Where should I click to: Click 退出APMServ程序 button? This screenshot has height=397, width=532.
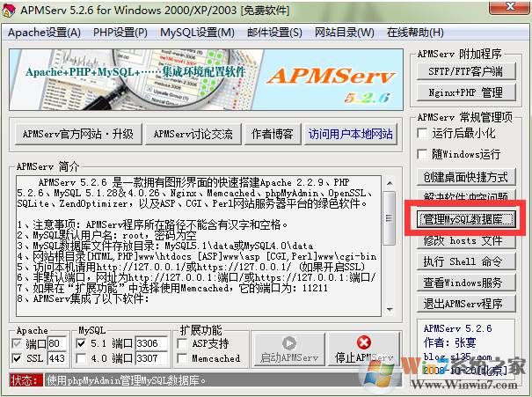pyautogui.click(x=465, y=304)
